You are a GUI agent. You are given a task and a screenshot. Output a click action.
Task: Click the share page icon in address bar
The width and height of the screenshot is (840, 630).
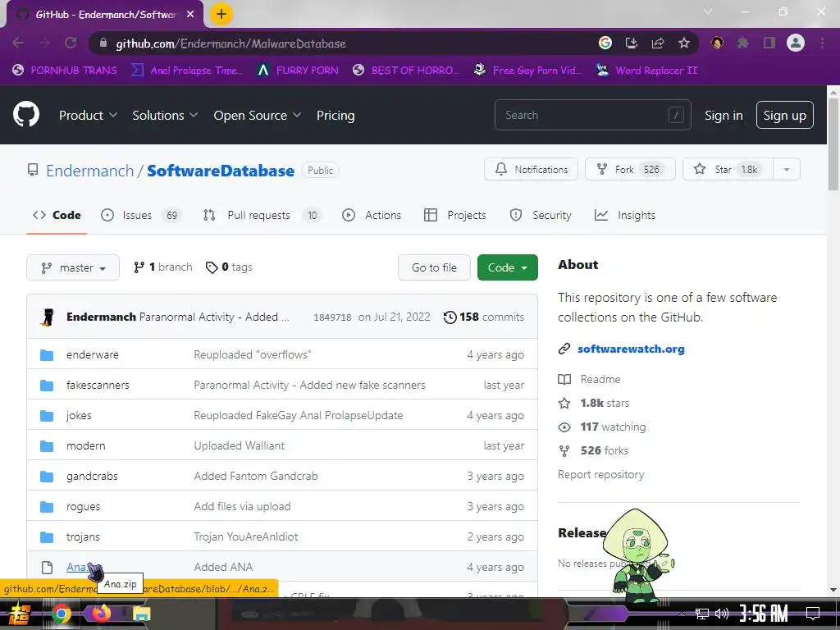coord(658,43)
